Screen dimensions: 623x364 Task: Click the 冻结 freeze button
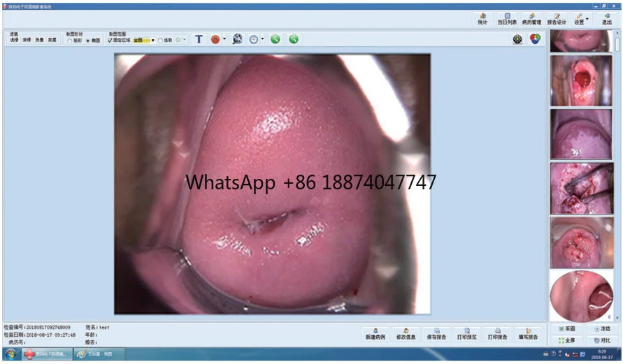602,328
